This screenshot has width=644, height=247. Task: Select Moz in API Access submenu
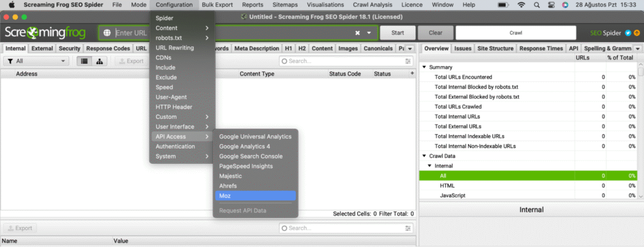point(255,196)
